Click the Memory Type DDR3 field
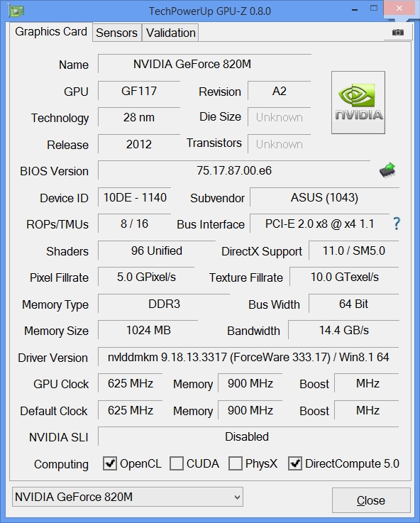420x523 pixels. tap(164, 304)
